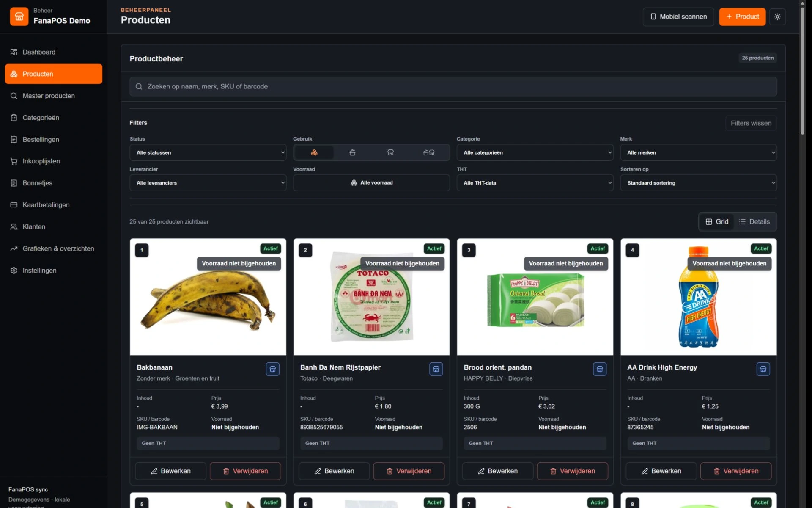Click the shop icon on Brood orient. pandan card
This screenshot has height=508, width=812.
point(600,369)
